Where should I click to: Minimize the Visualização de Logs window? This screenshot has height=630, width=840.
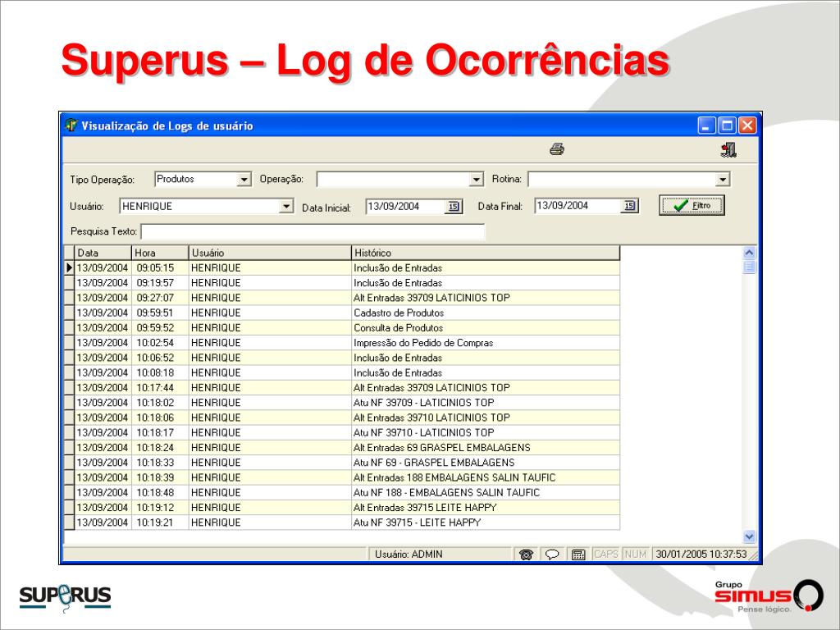[706, 126]
